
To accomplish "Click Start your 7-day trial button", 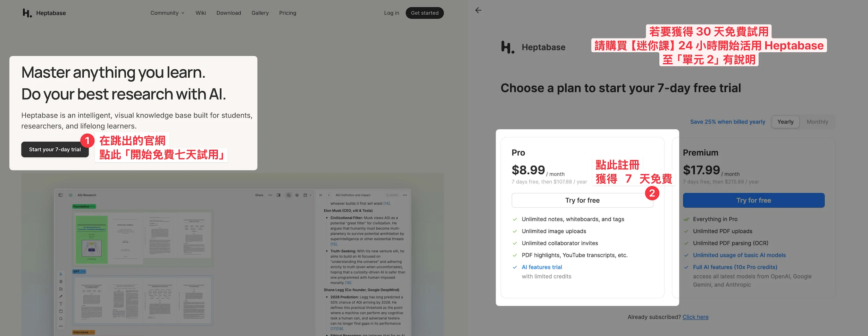I will [55, 149].
